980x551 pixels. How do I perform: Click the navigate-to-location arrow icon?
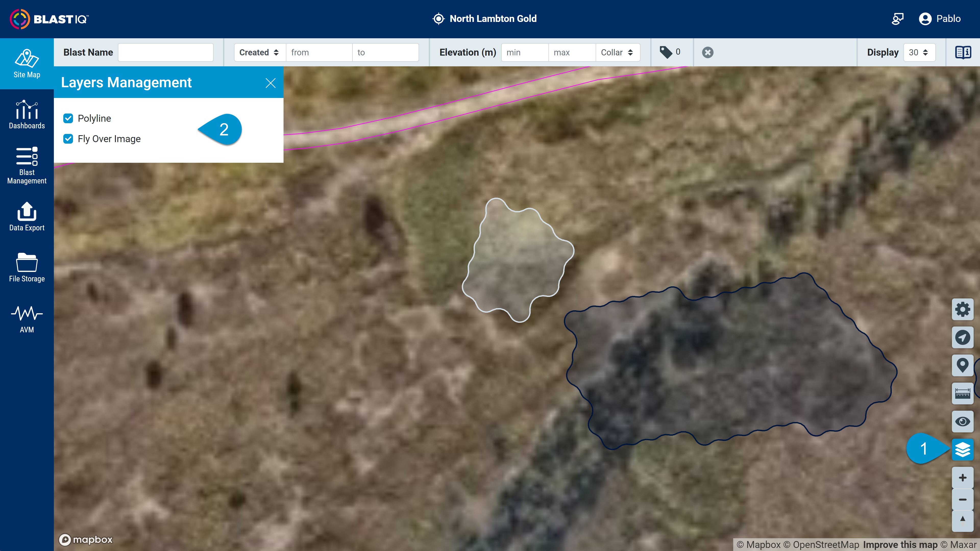[x=962, y=337]
